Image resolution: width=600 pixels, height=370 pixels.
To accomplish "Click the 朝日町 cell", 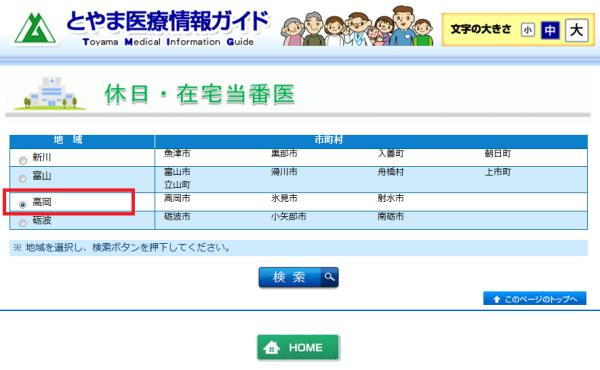I will (497, 153).
